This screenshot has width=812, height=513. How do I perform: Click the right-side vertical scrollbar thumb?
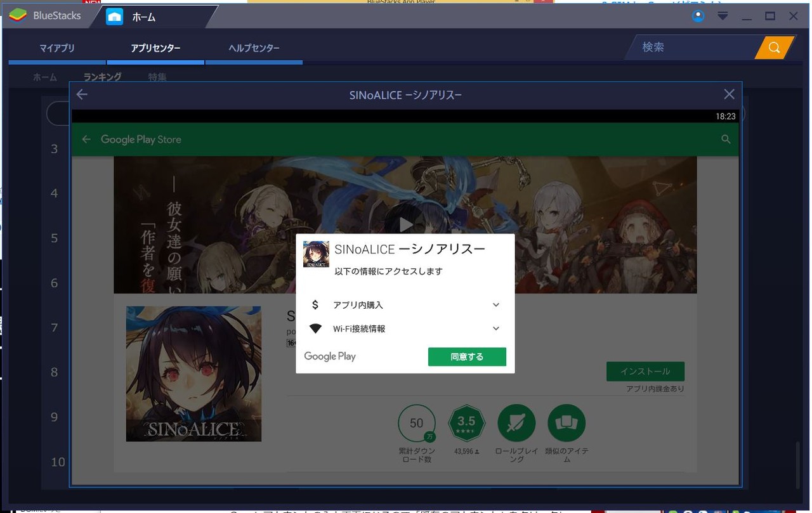pyautogui.click(x=797, y=465)
